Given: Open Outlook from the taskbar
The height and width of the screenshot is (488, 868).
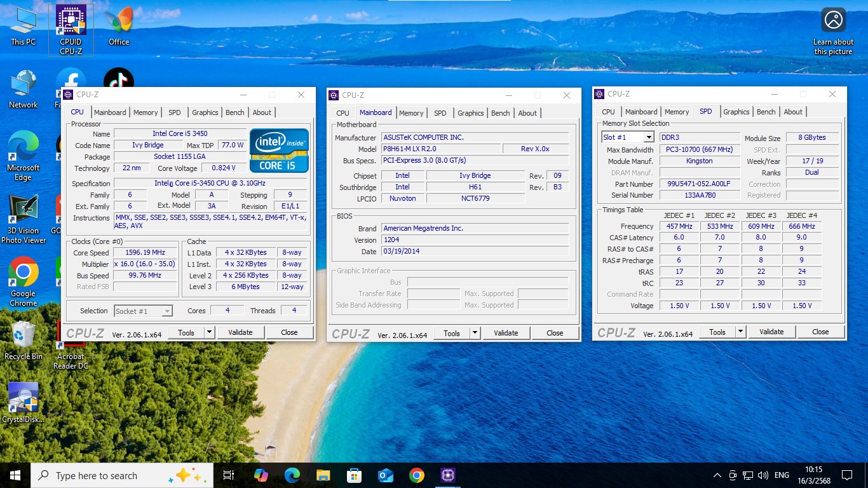Looking at the screenshot, I should click(386, 475).
